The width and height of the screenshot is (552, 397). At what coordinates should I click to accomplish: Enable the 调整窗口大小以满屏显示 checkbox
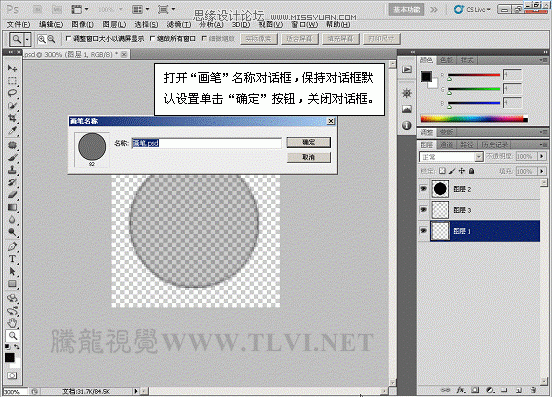(69, 39)
